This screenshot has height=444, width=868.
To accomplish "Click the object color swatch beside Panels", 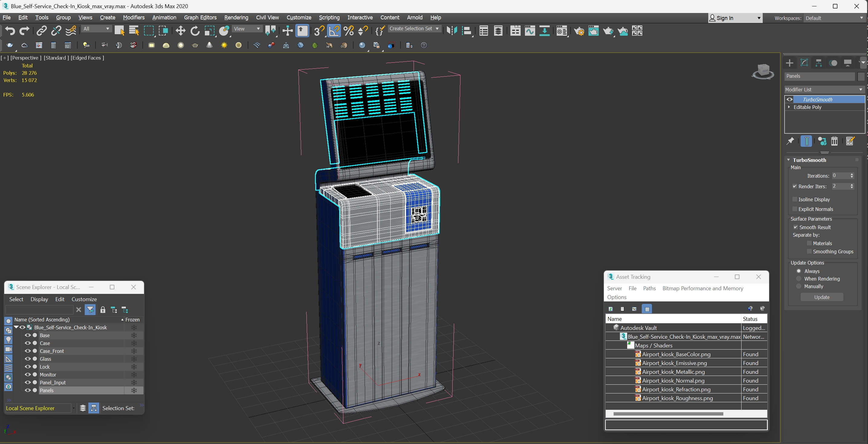I will click(x=861, y=76).
